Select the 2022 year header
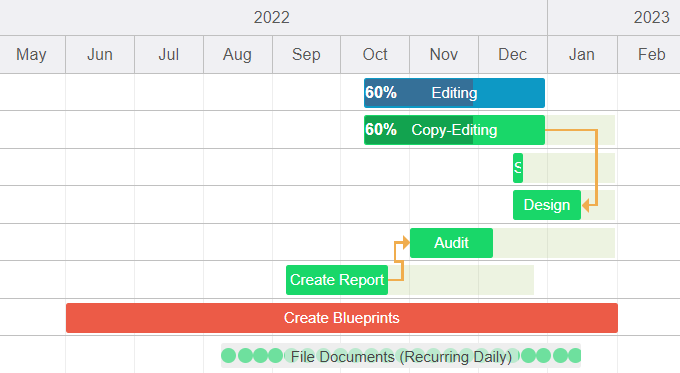This screenshot has width=680, height=373. [x=271, y=17]
